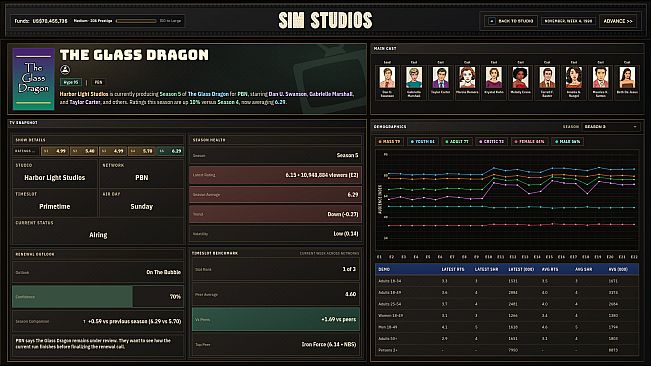The width and height of the screenshot is (651, 366).
Task: Open the Taylor Carter link in the description
Action: click(x=85, y=102)
